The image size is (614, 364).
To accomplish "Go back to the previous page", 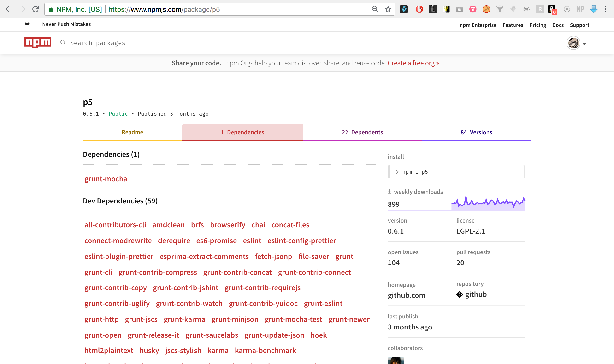I will [9, 9].
